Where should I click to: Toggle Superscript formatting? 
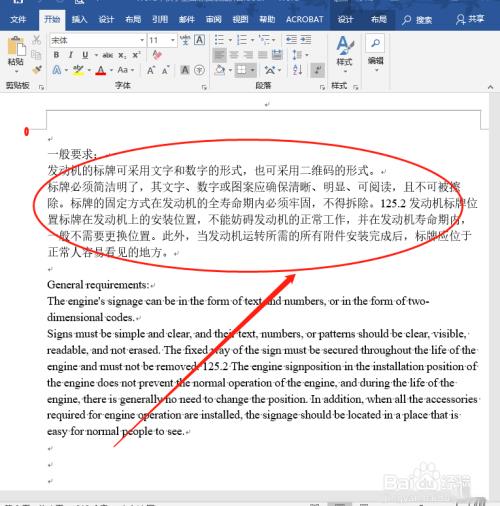click(x=136, y=55)
